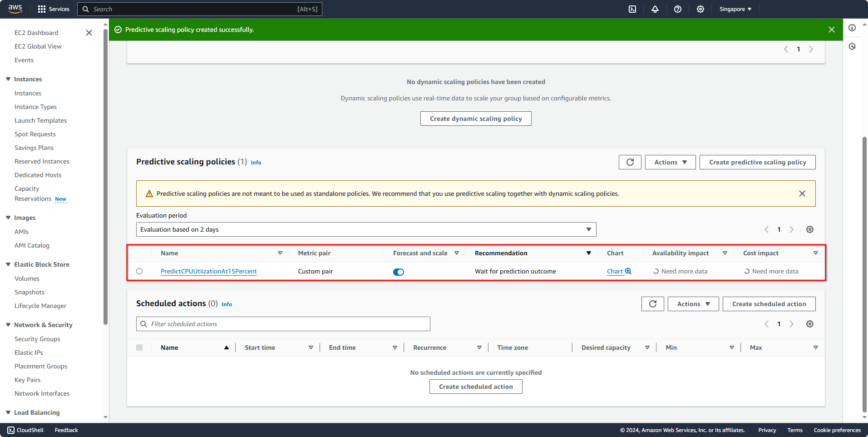The width and height of the screenshot is (868, 437).
Task: Open the PredictCPUUtiizationAt15Percent policy link
Action: coord(208,271)
